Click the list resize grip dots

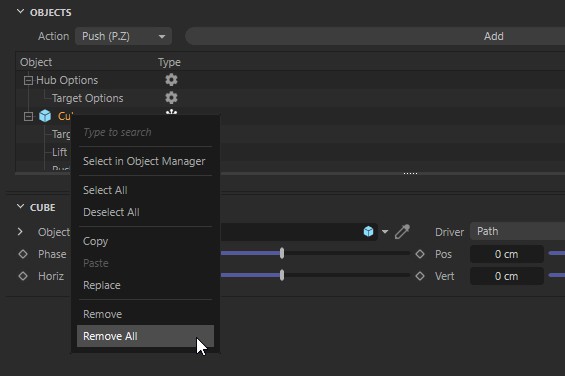pos(410,173)
